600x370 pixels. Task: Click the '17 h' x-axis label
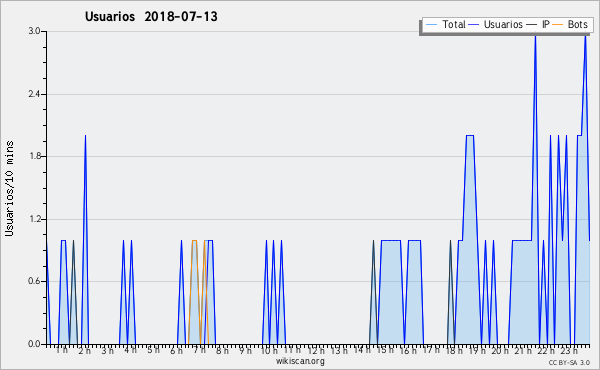coord(431,350)
